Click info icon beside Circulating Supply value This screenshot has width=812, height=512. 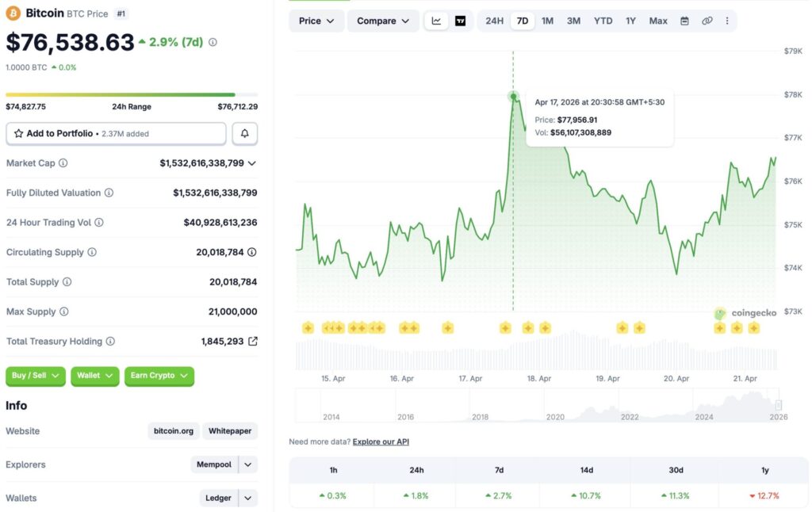pyautogui.click(x=251, y=252)
